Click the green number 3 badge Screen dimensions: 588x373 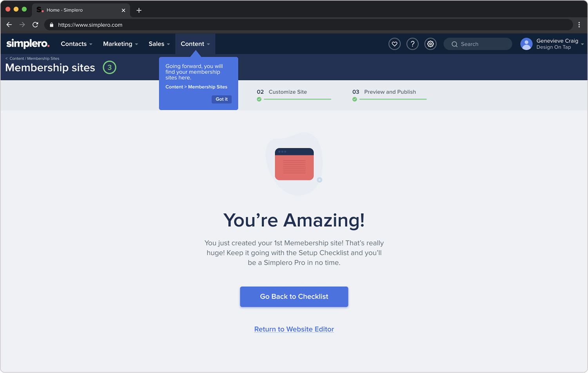click(109, 67)
